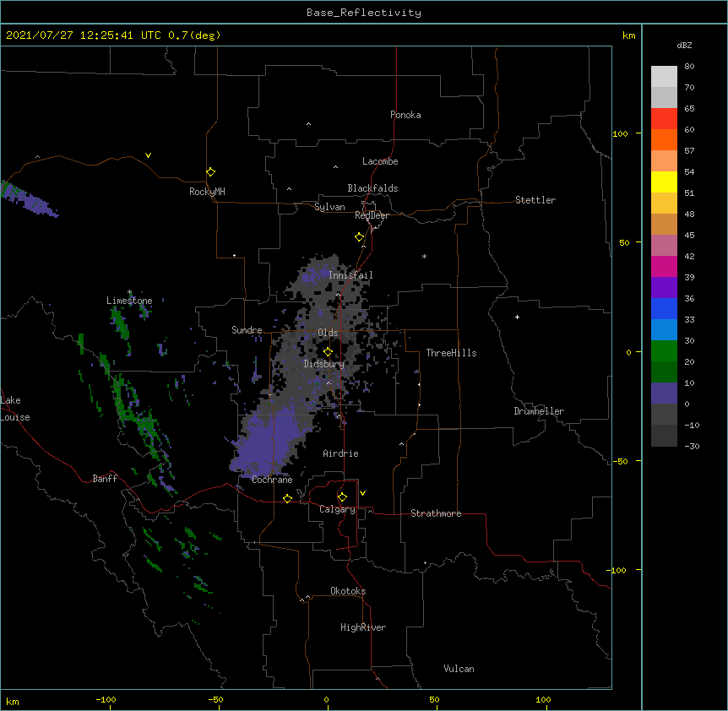
Task: Click the yellow diamond marker between Olds and Didsbury
Action: pos(328,351)
